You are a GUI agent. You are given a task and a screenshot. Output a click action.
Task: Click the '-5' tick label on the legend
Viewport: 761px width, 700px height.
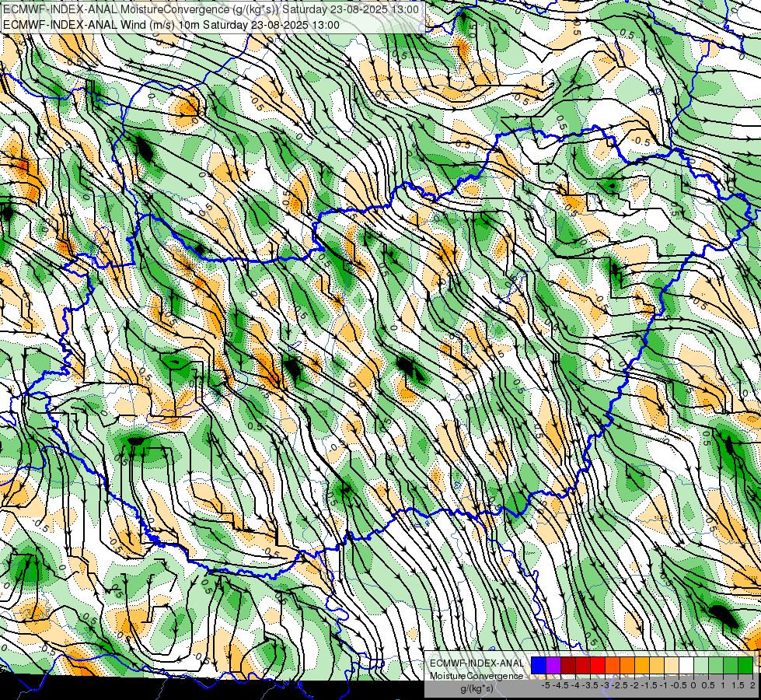(546, 685)
